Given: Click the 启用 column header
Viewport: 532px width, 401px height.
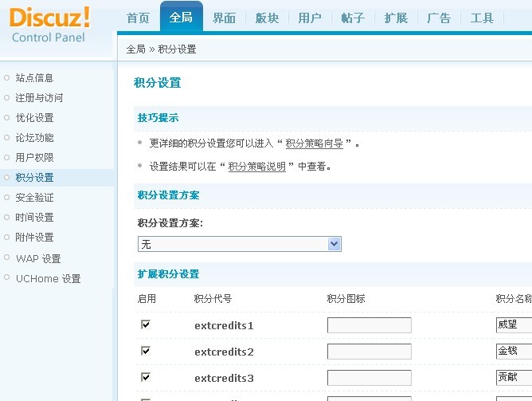Looking at the screenshot, I should 147,299.
